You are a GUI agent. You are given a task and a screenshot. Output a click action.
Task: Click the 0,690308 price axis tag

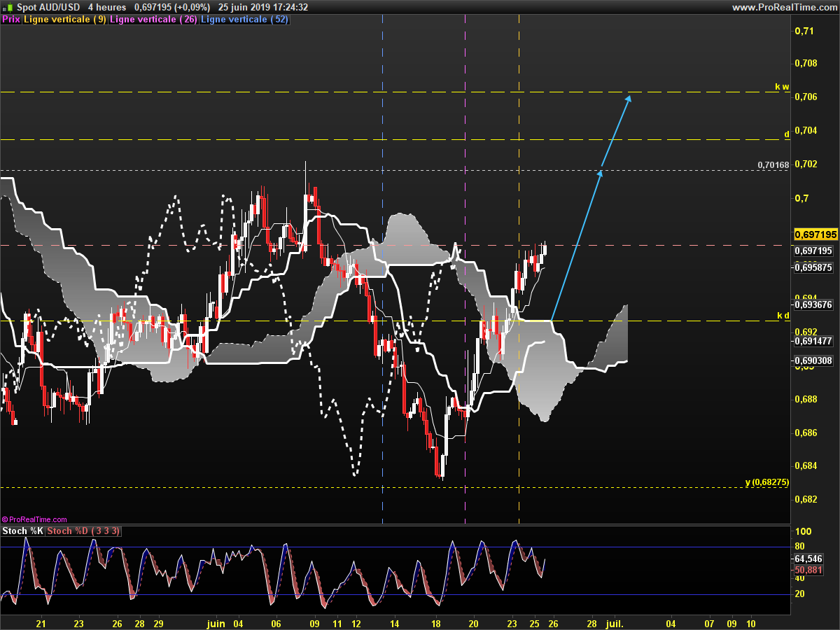pos(814,360)
